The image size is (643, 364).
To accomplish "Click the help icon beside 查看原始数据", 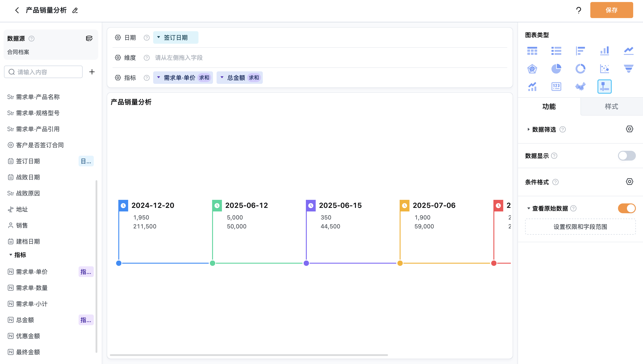I will click(x=573, y=208).
